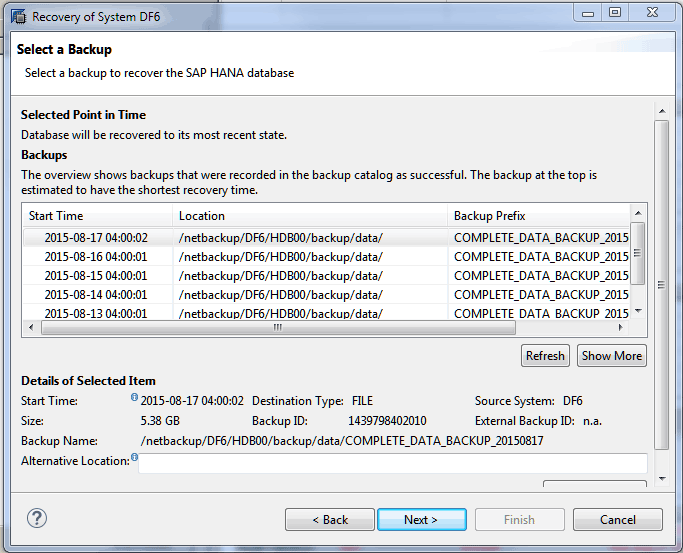The image size is (683, 553).
Task: Click the Backup ID value 1439798402010
Action: coord(387,421)
